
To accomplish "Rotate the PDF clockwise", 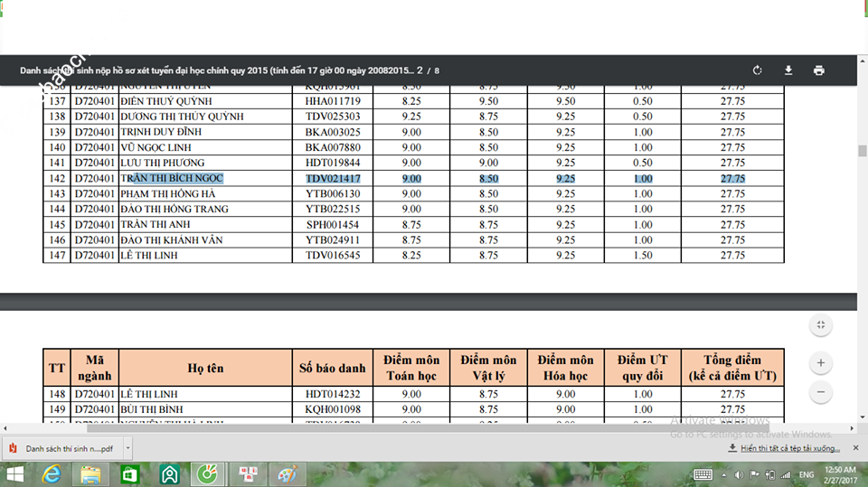I will tap(758, 70).
